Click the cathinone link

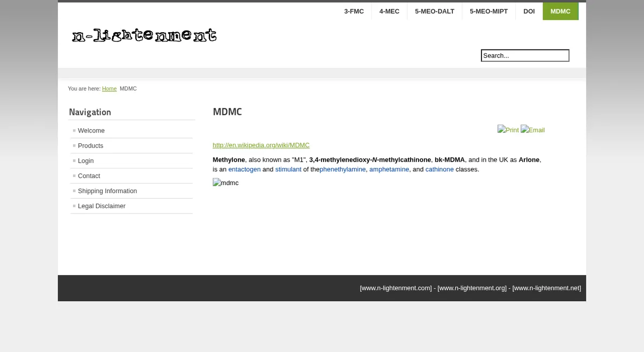tap(440, 169)
